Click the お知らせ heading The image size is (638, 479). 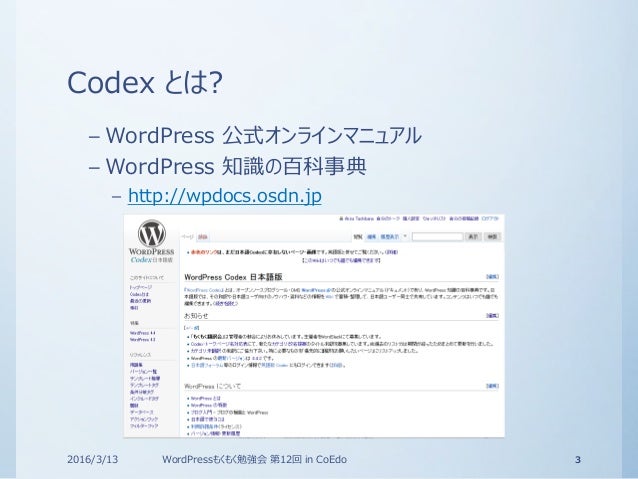[196, 316]
